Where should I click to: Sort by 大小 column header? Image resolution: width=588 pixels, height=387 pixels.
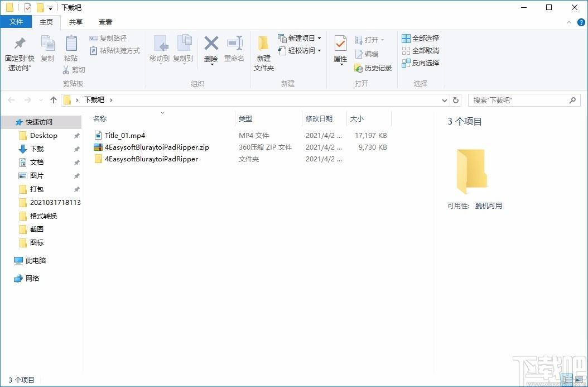(356, 118)
